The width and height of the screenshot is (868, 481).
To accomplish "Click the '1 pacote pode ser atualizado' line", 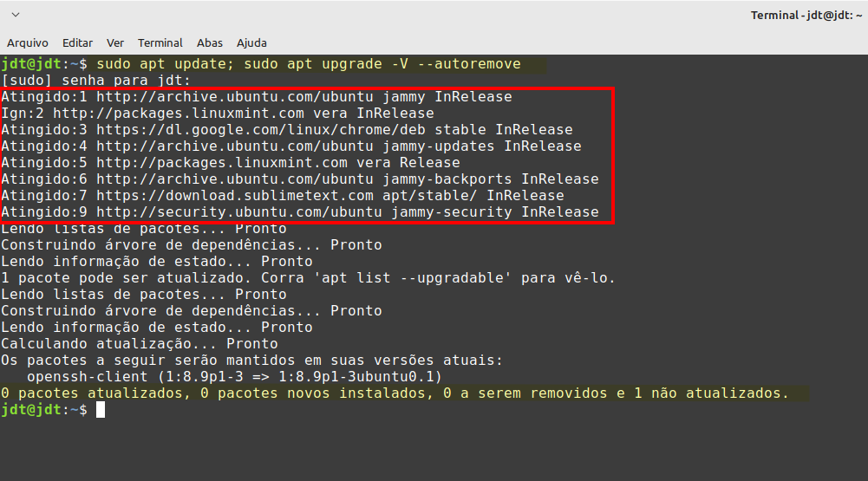I will (x=309, y=278).
